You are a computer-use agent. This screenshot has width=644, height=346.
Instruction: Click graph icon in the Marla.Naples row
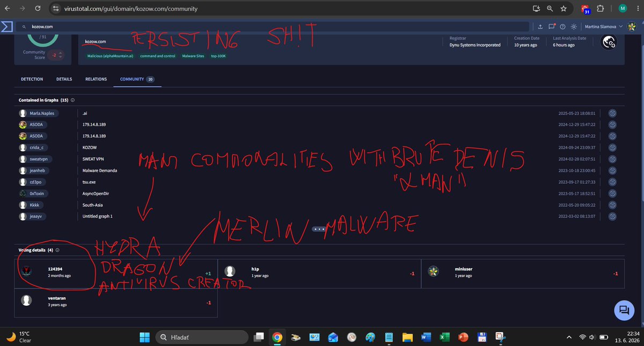[612, 113]
